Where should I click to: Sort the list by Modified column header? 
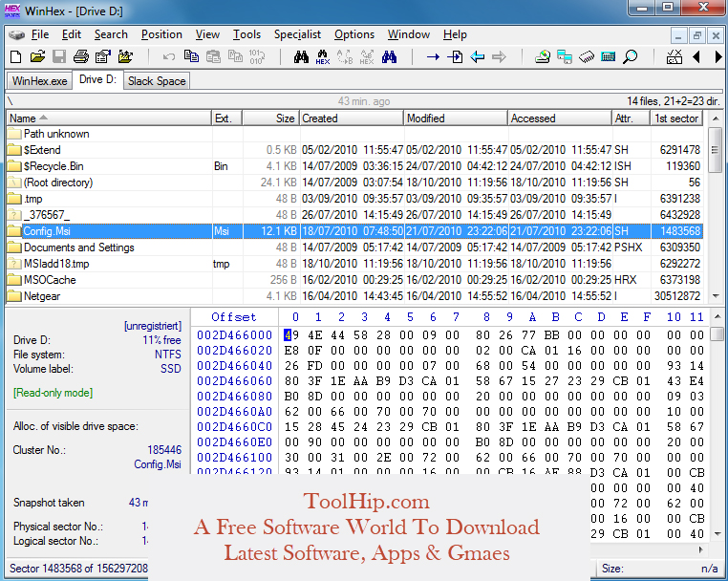[456, 118]
